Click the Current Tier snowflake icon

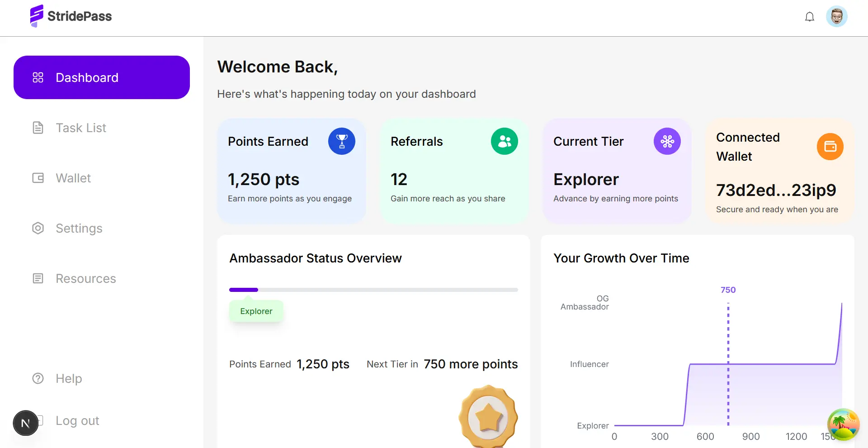[x=667, y=141]
